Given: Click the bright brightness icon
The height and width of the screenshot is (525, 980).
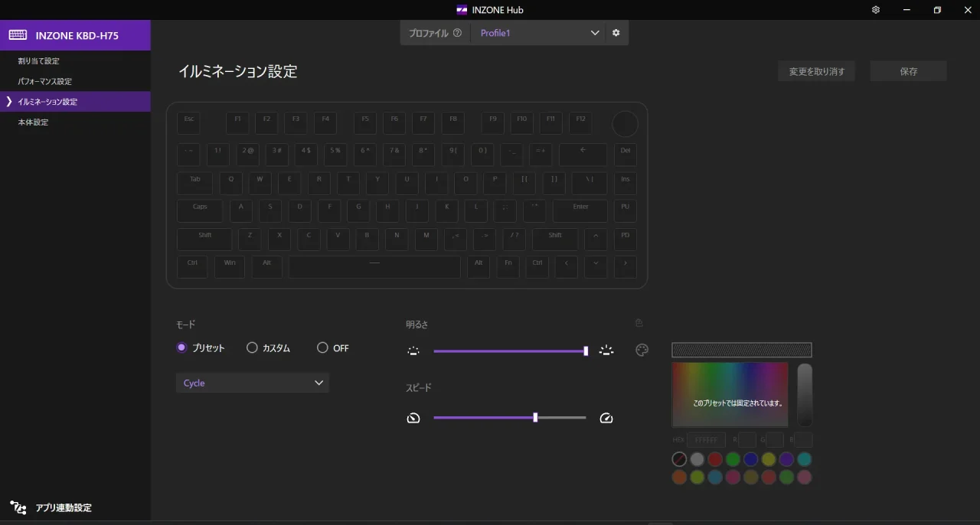Looking at the screenshot, I should click(606, 351).
